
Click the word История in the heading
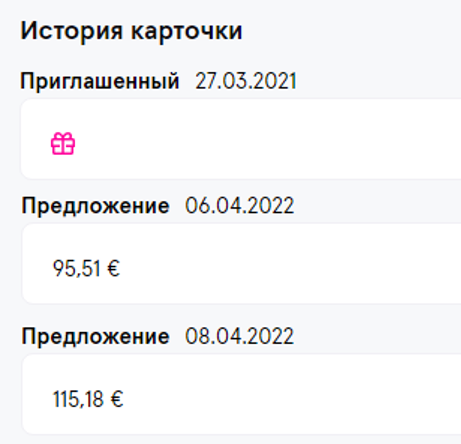coord(72,32)
